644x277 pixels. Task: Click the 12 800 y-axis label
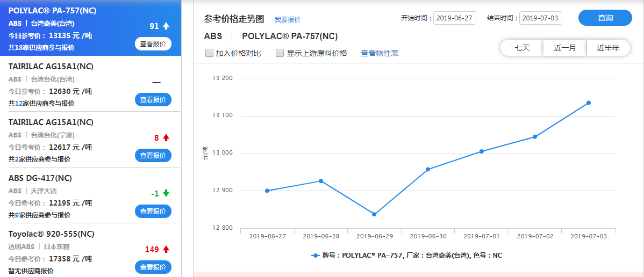[x=222, y=228]
